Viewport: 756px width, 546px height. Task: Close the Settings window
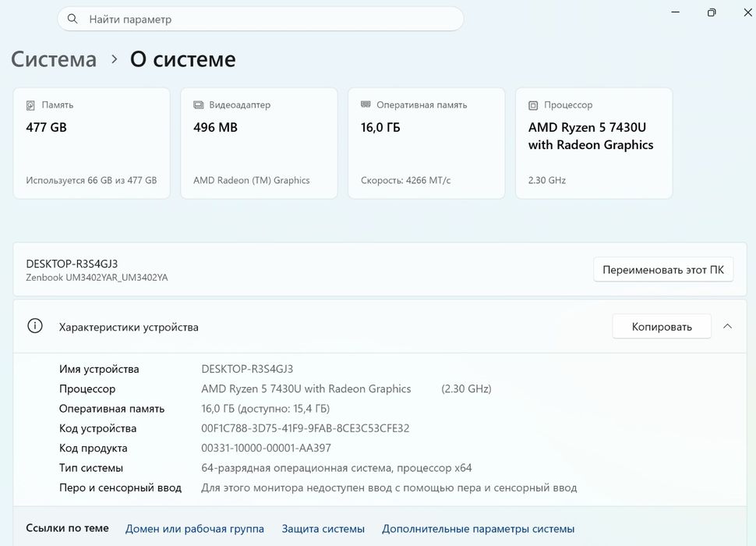click(x=747, y=12)
